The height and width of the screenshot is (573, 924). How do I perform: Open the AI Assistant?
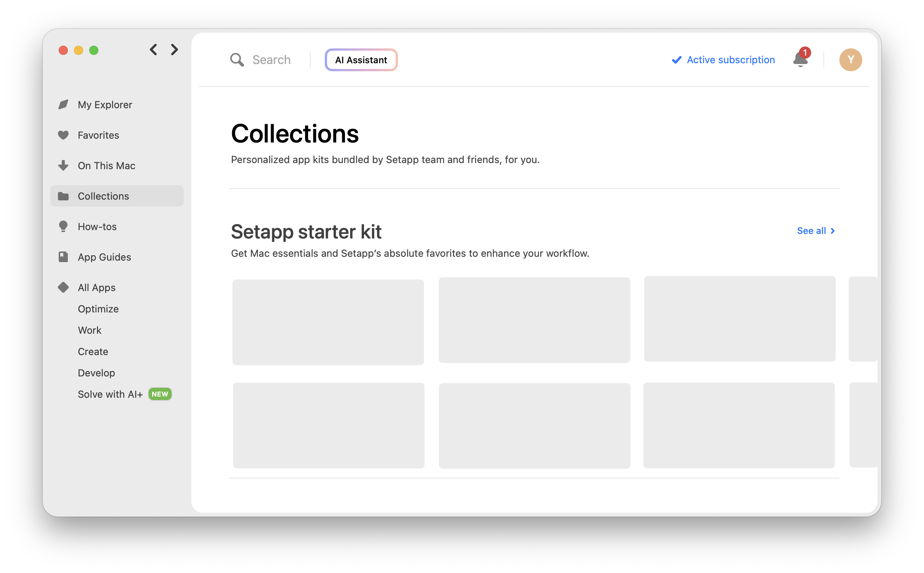(x=361, y=60)
